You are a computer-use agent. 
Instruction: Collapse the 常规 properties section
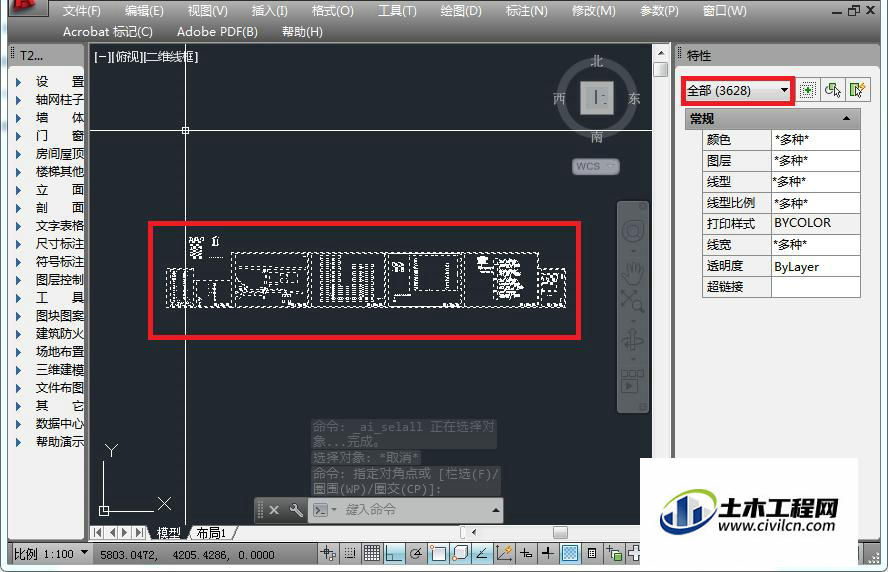846,118
